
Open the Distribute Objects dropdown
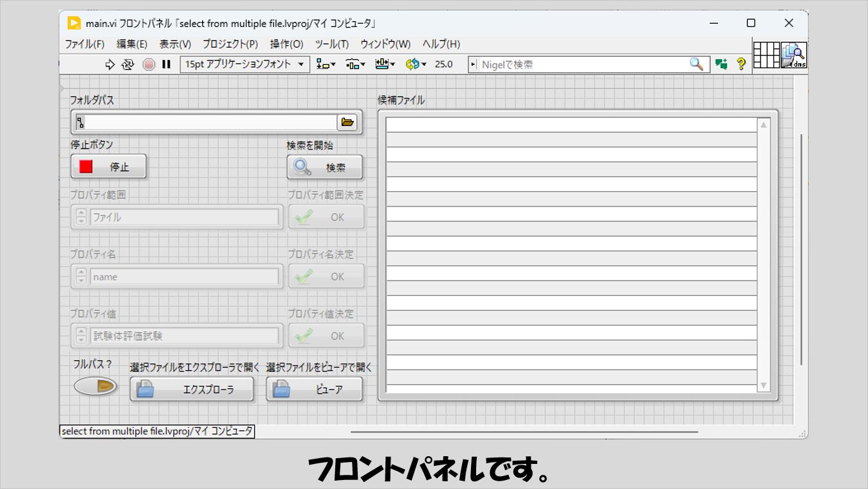pyautogui.click(x=355, y=64)
